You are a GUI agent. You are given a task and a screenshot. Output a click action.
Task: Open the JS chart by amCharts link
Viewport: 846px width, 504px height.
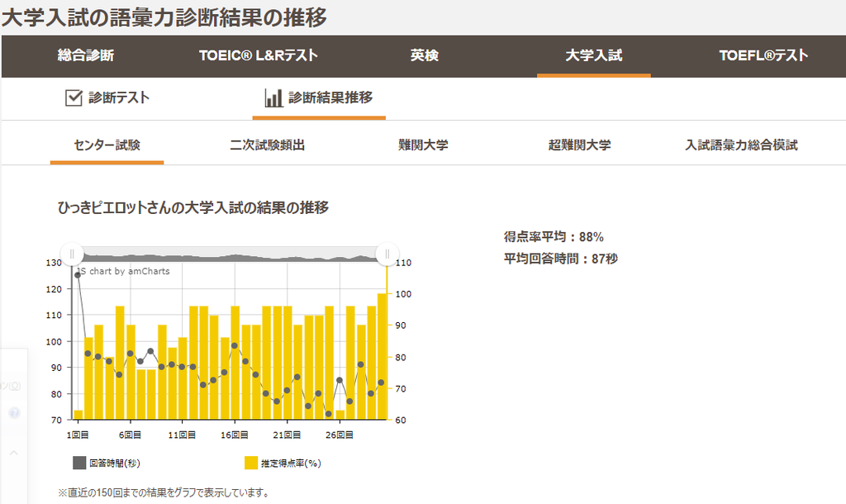click(123, 272)
